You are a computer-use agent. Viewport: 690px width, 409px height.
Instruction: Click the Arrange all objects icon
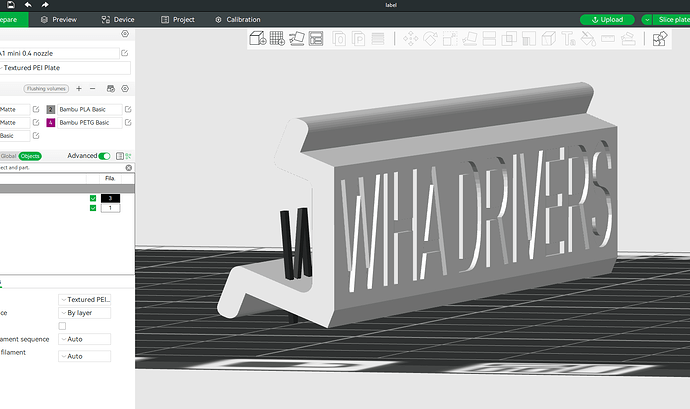(x=316, y=39)
